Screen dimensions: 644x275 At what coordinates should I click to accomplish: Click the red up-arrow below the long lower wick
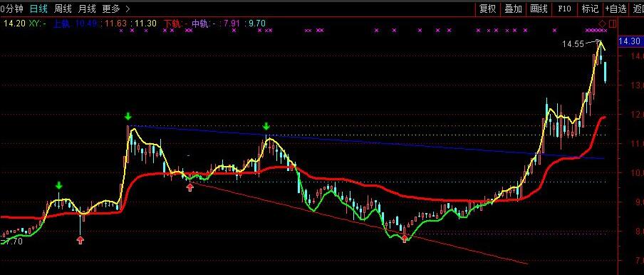[x=80, y=240]
